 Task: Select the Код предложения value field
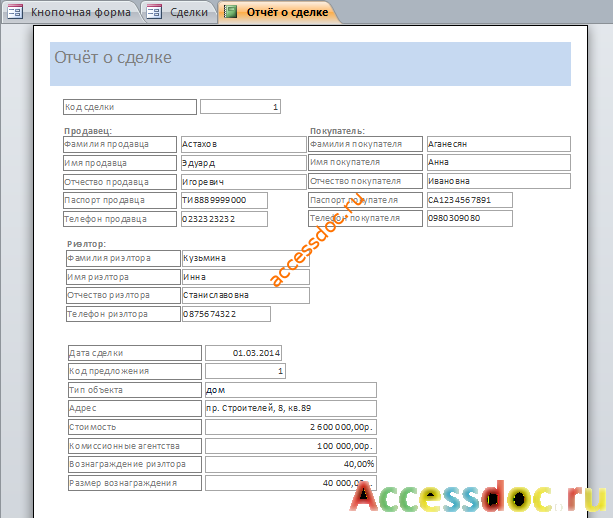246,371
